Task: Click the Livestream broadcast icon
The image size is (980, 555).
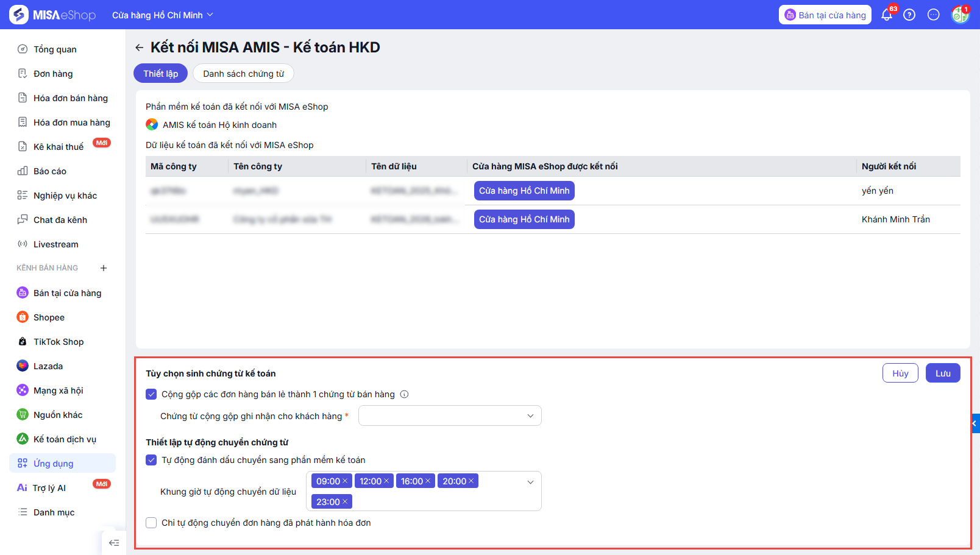Action: 23,244
